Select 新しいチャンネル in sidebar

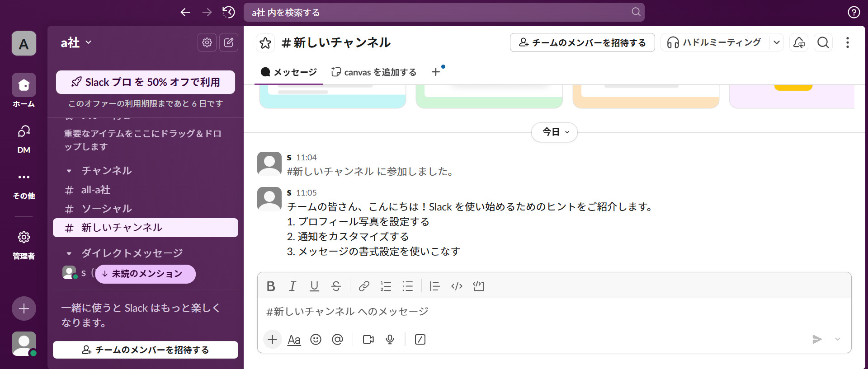(x=146, y=228)
